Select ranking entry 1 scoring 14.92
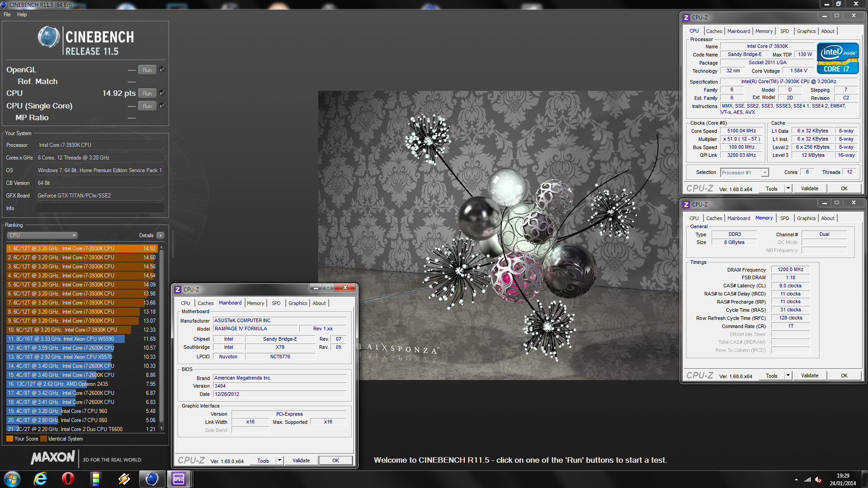 [x=82, y=249]
